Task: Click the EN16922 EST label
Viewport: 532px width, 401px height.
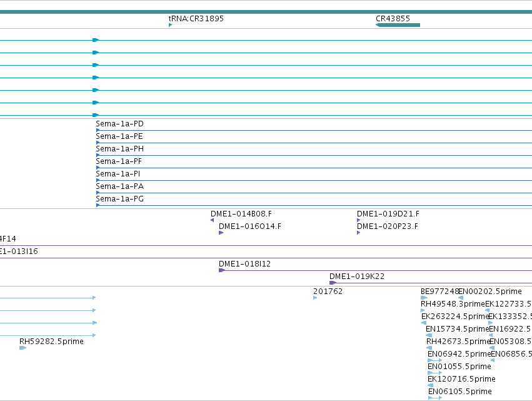Action: 510,329
